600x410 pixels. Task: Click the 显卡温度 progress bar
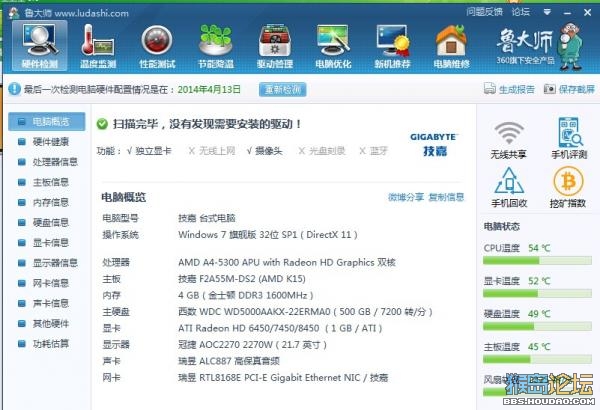pyautogui.click(x=537, y=294)
